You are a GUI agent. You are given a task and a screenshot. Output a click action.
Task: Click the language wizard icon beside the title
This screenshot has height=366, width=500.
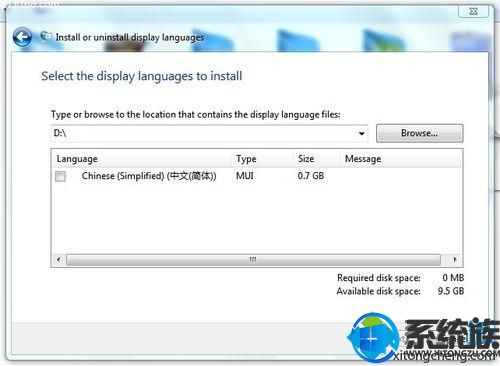pos(46,35)
